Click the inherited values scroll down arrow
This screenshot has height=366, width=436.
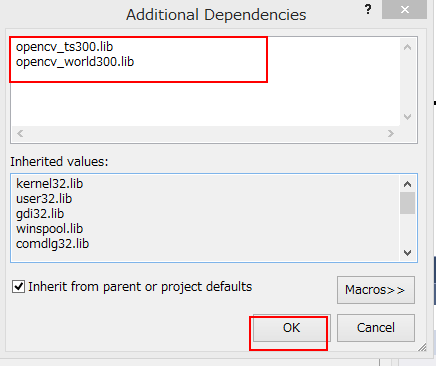click(407, 253)
